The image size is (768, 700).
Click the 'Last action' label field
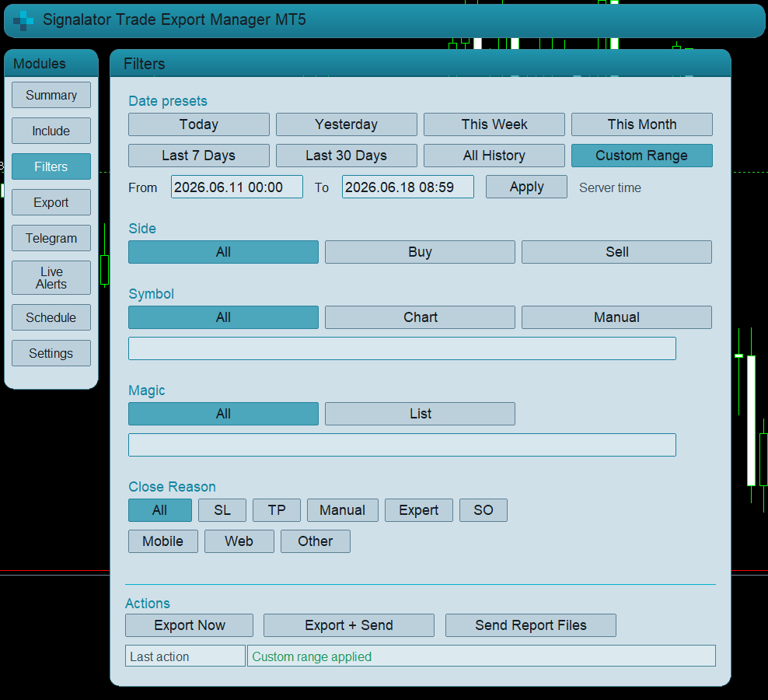[185, 656]
